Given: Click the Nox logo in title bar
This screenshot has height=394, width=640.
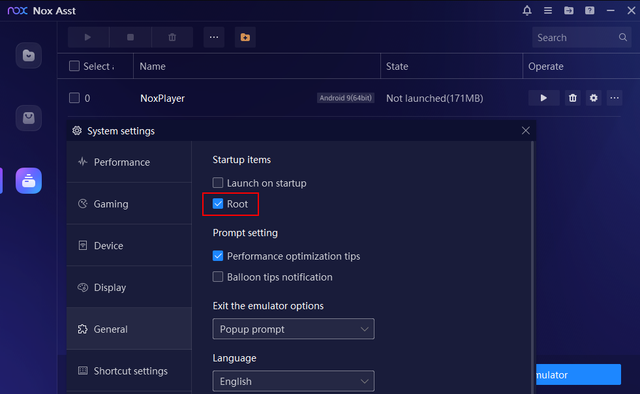Looking at the screenshot, I should pyautogui.click(x=18, y=11).
